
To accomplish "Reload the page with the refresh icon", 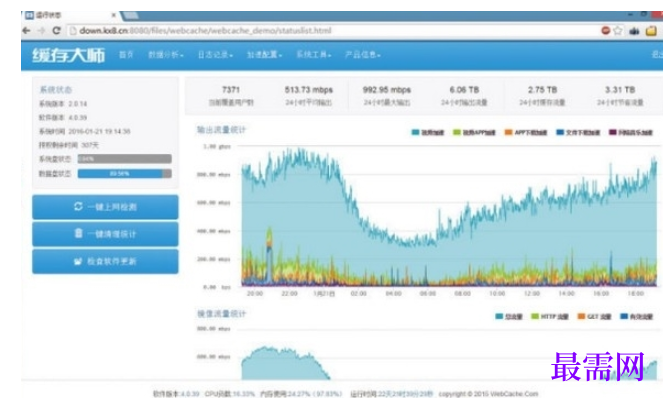I will click(56, 30).
